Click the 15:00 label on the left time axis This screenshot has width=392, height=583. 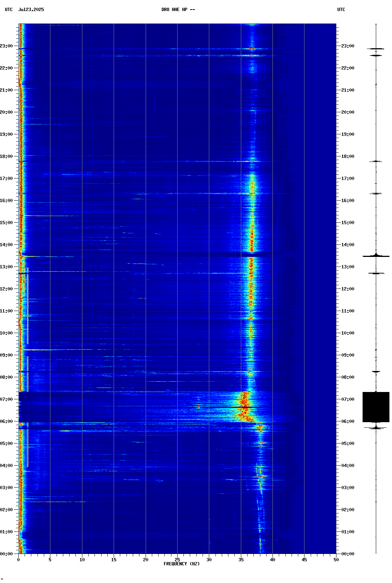6,223
